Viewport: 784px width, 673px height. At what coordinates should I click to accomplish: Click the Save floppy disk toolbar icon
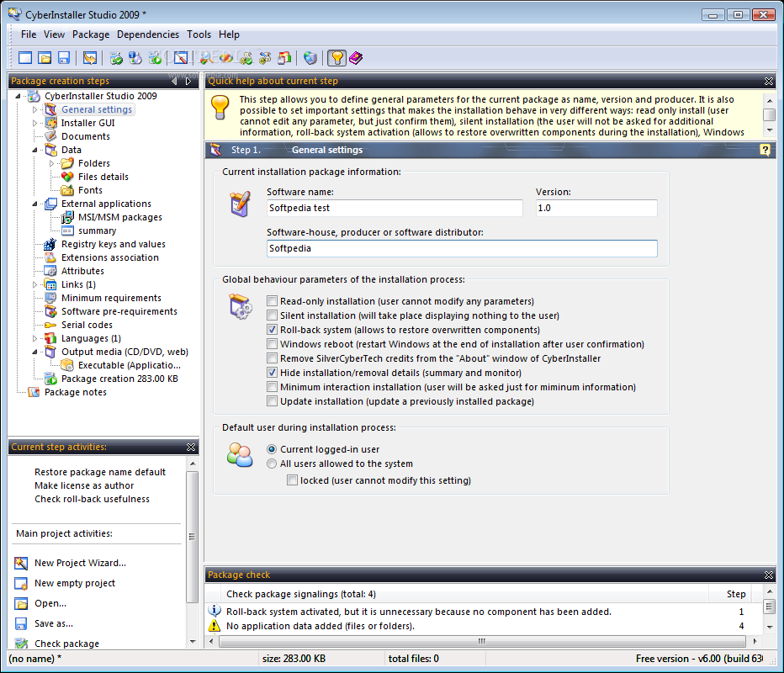click(x=63, y=58)
